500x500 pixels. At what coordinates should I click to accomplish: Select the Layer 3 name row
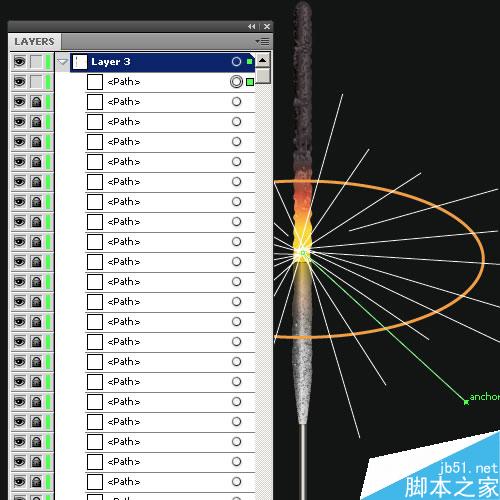pyautogui.click(x=111, y=62)
